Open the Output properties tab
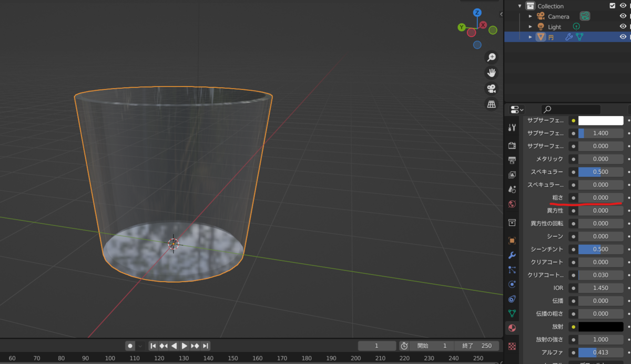The height and width of the screenshot is (364, 631). point(512,160)
